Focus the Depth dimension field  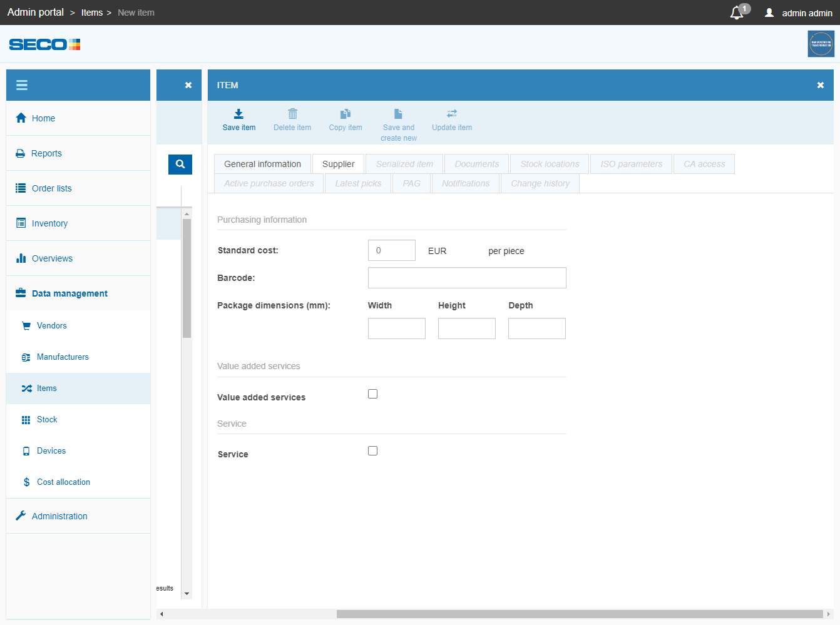537,328
